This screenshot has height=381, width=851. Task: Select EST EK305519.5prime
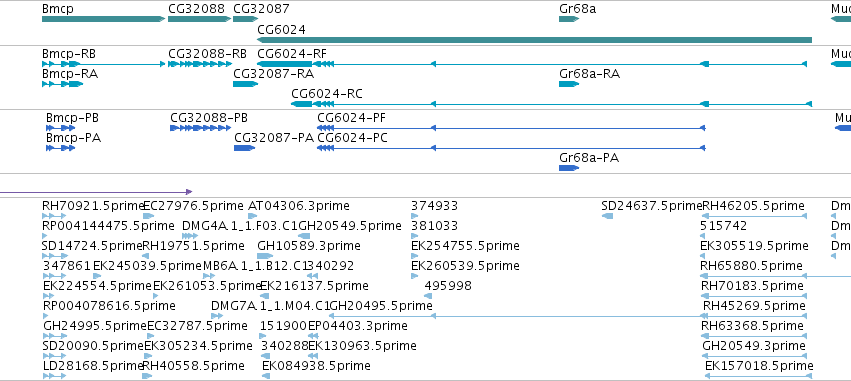pyautogui.click(x=754, y=246)
